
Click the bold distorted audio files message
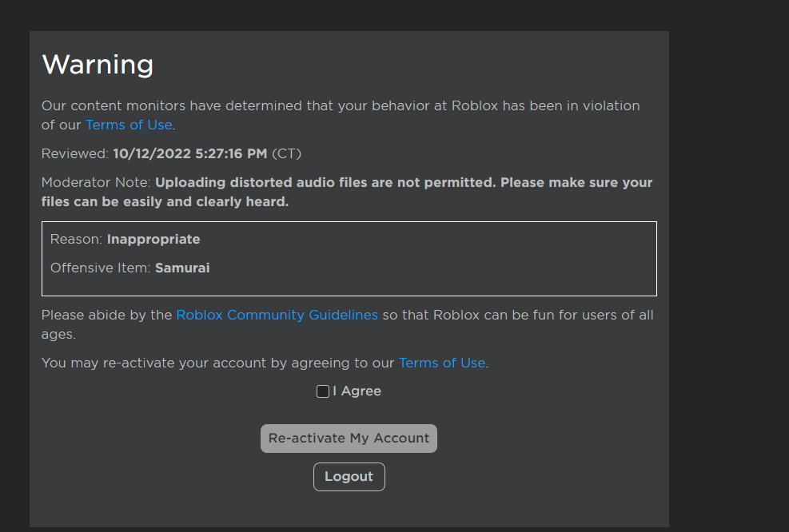[347, 192]
